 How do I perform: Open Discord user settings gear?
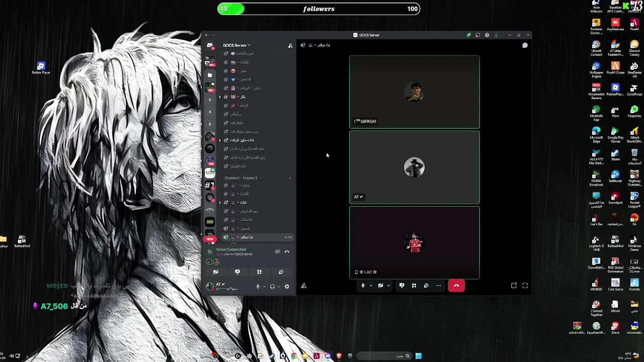(x=287, y=287)
